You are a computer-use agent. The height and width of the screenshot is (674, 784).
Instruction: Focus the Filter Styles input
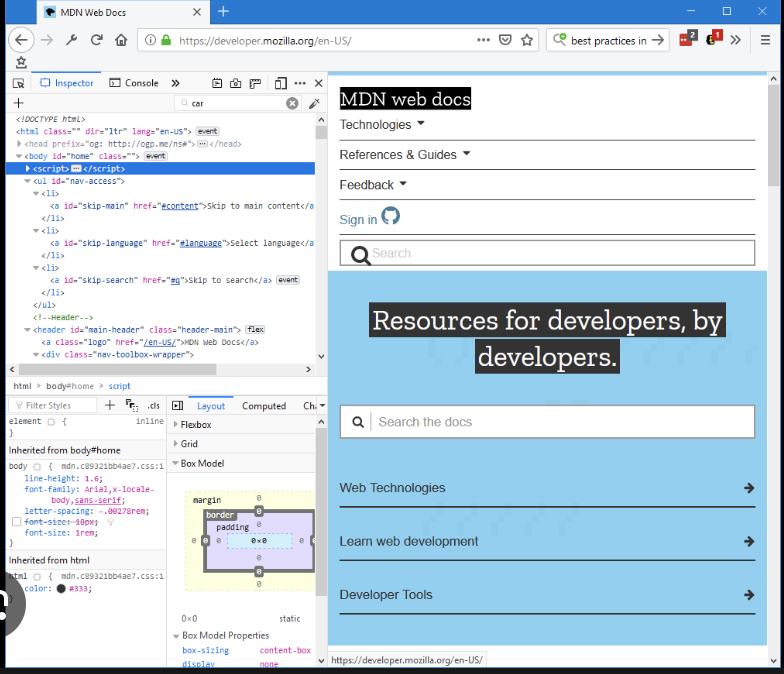coord(54,406)
